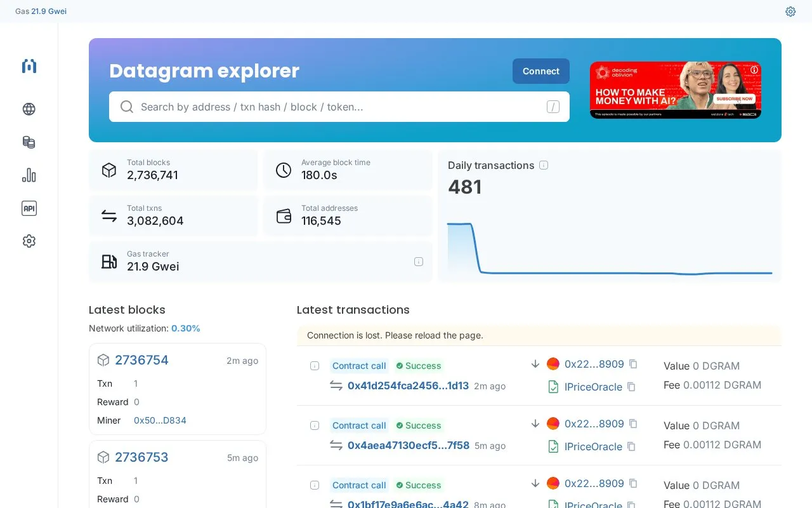Open transaction hash 0x1bf17e9a6e6ac...4a42

tap(408, 504)
